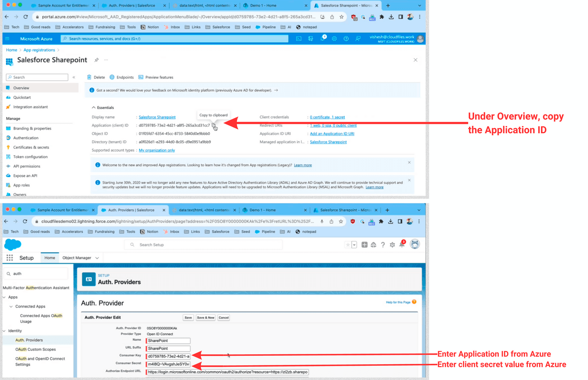Open Salesforce help question mark icon
This screenshot has height=380, width=588.
click(383, 245)
